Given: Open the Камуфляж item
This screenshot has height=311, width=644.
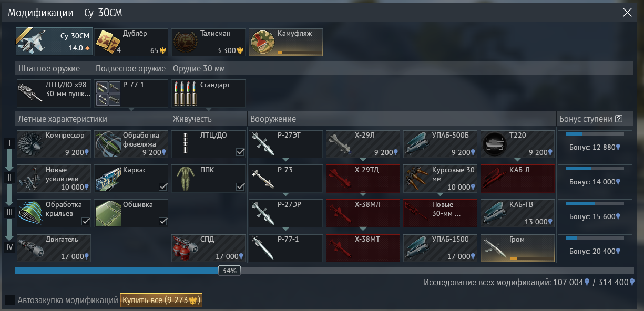Looking at the screenshot, I should pos(285,42).
